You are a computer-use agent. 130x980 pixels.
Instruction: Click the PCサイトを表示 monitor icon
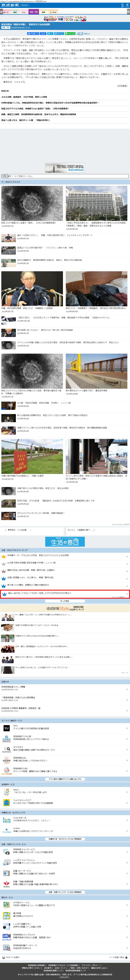click(3, 957)
